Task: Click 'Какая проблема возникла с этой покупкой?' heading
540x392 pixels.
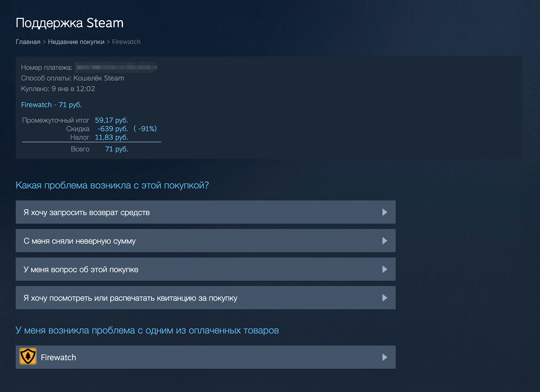Action: tap(112, 185)
